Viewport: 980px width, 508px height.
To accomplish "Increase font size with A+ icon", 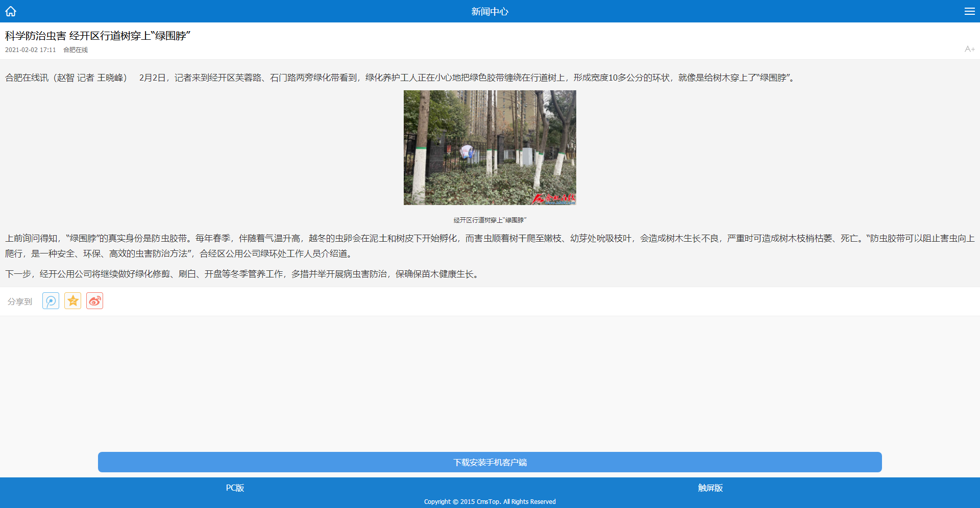I will [x=969, y=49].
